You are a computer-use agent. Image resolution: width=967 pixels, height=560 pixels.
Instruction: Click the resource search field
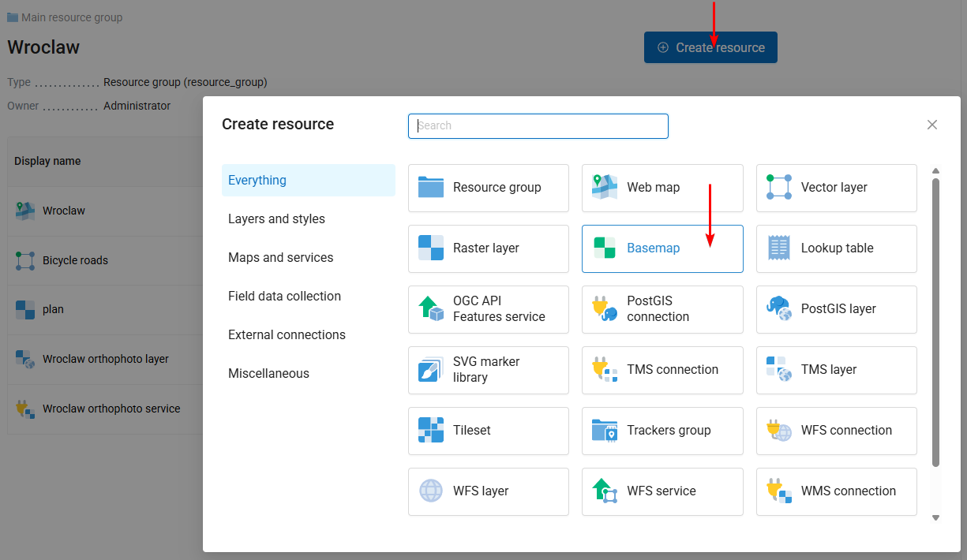click(538, 126)
